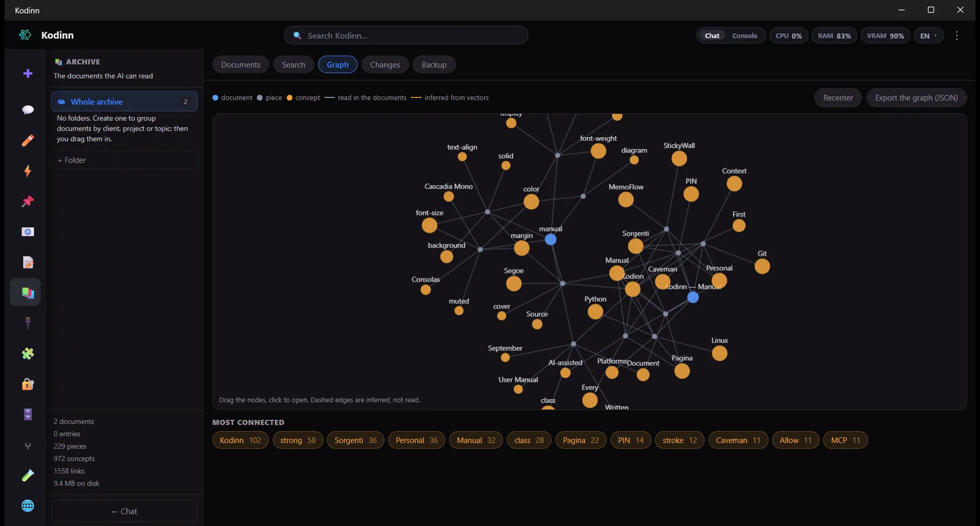Click Export the graph (JSON)

[x=916, y=97]
